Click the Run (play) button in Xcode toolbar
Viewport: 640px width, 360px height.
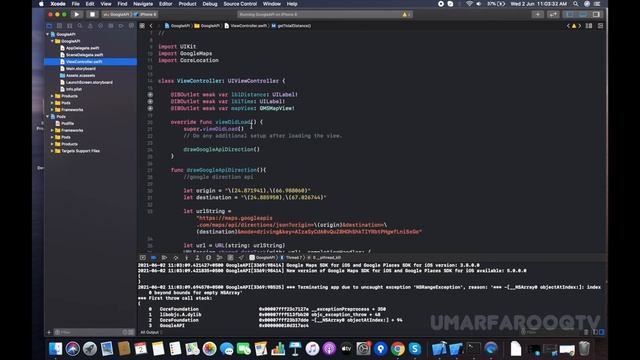77,14
